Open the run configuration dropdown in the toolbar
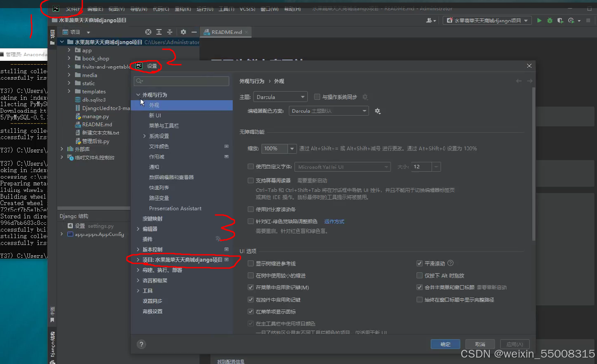This screenshot has height=364, width=597. pos(487,21)
